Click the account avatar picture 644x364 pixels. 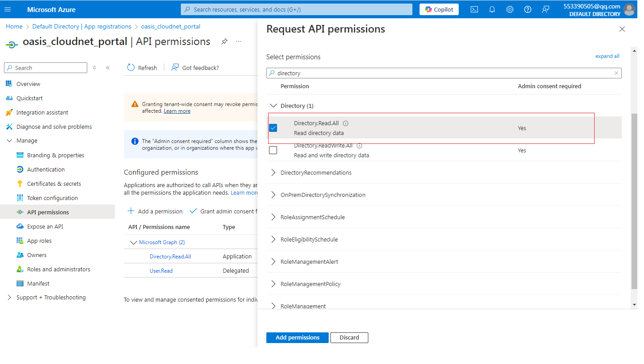click(629, 9)
